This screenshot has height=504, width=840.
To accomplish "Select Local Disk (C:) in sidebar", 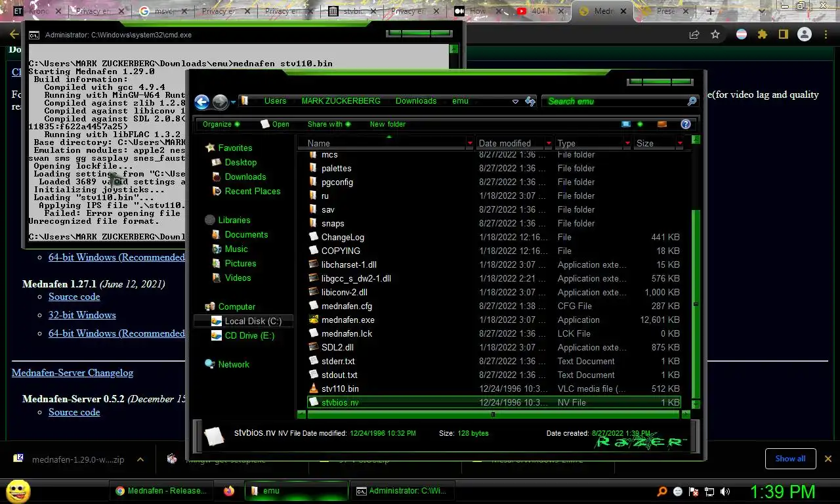I will pos(245,321).
